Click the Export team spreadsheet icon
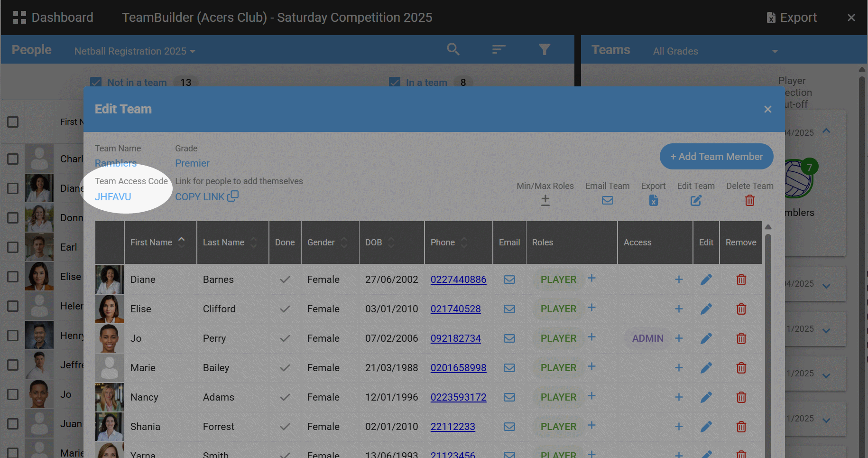Screen dimensions: 868x458 click(x=653, y=201)
